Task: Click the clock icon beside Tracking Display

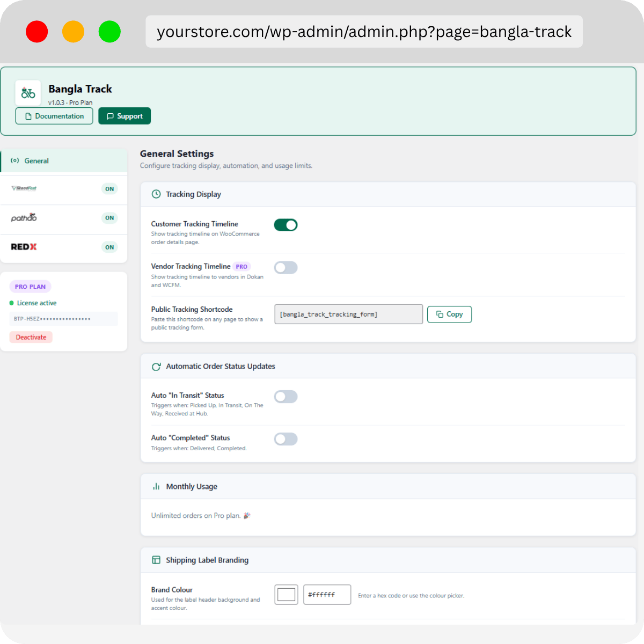Action: point(156,194)
